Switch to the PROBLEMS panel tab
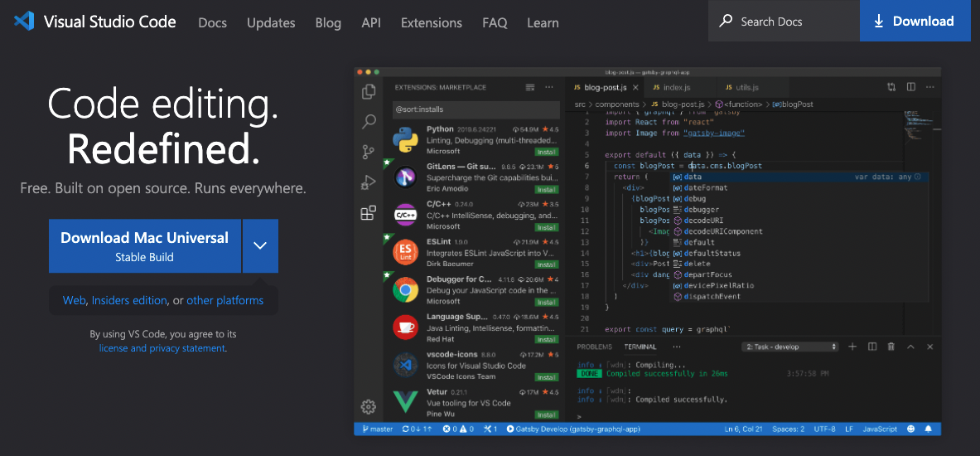Image resolution: width=980 pixels, height=456 pixels. [x=594, y=347]
